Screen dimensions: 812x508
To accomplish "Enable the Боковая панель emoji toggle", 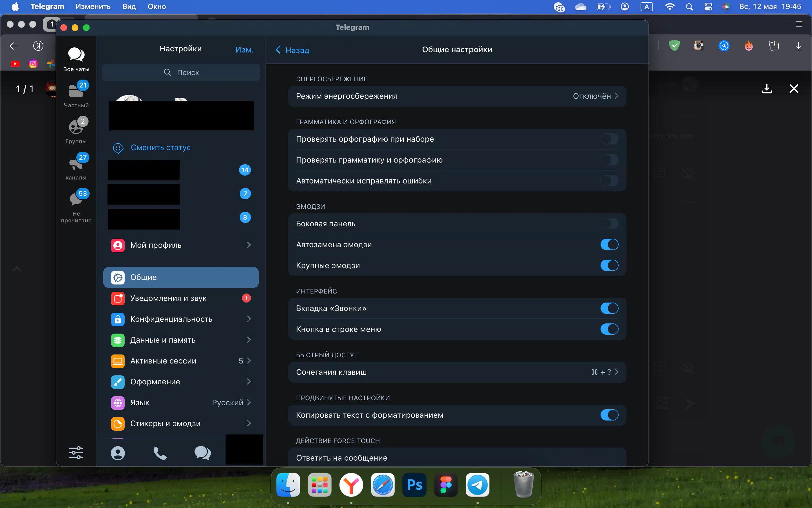I will 609,224.
